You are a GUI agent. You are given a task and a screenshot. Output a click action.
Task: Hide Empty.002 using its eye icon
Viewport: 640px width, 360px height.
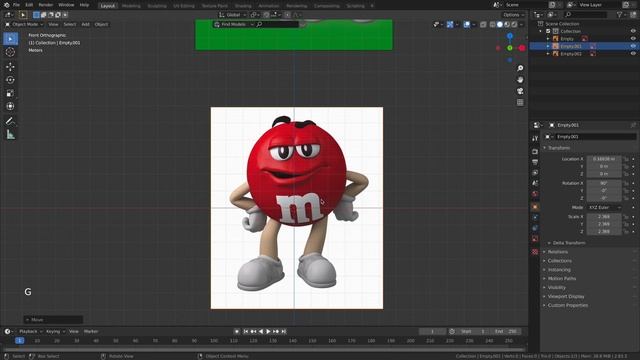coord(633,53)
